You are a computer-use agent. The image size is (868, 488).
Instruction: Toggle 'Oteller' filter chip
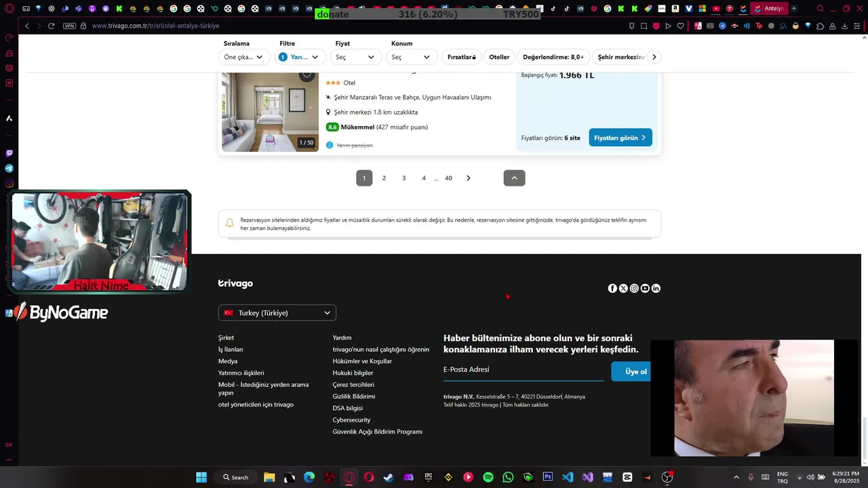point(499,57)
